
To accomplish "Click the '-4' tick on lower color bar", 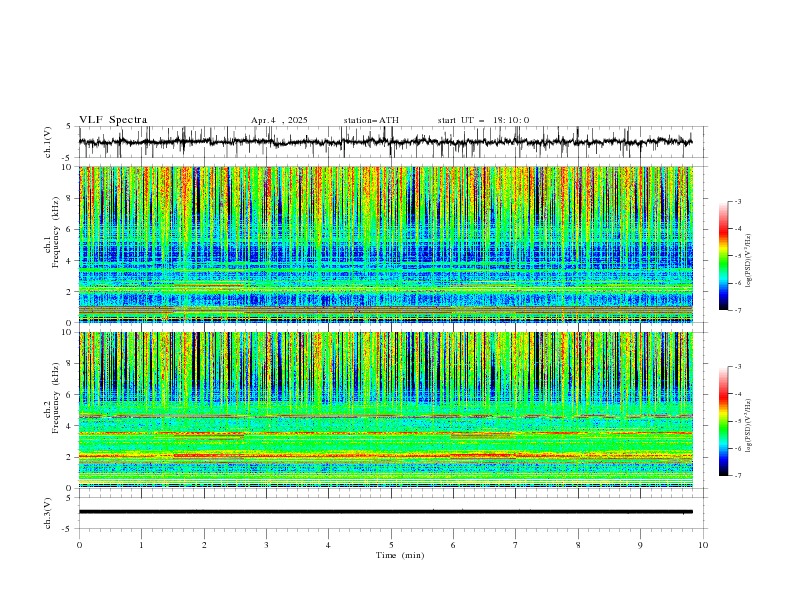I will (x=737, y=394).
